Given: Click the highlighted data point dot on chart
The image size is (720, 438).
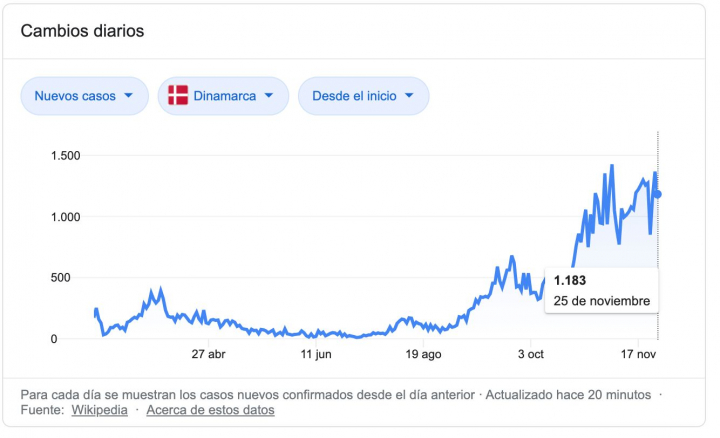Looking at the screenshot, I should (658, 194).
